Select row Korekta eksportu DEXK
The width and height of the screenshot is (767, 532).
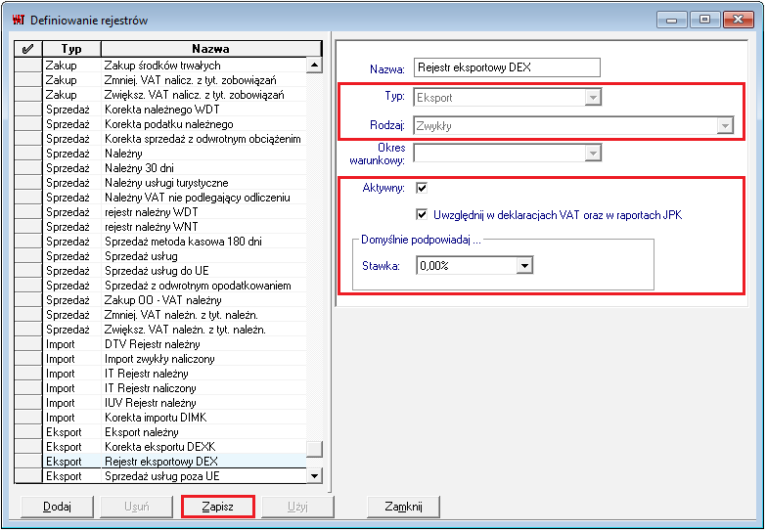pyautogui.click(x=160, y=446)
